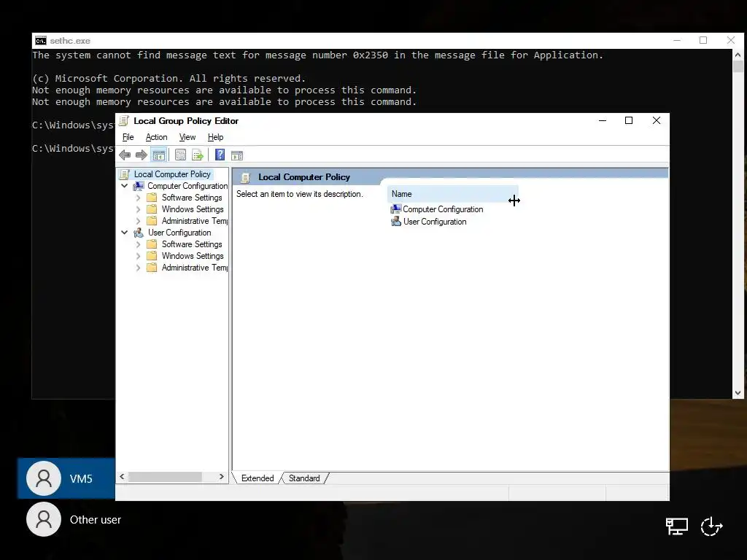Open the File menu
This screenshot has width=747, height=560.
[x=128, y=137]
